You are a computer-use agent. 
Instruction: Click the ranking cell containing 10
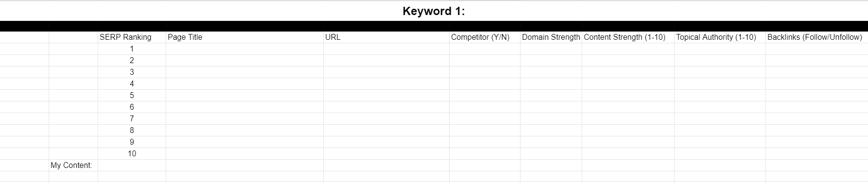tap(132, 154)
